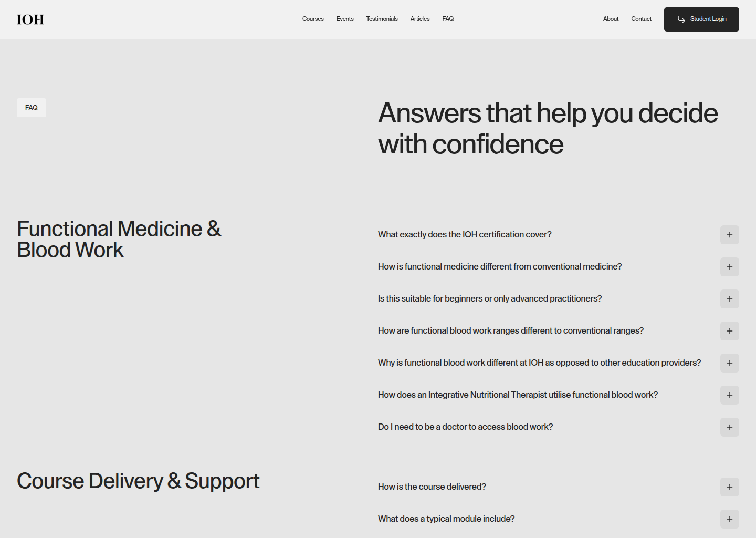The height and width of the screenshot is (538, 756).
Task: Open the Courses menu item
Action: coord(313,19)
